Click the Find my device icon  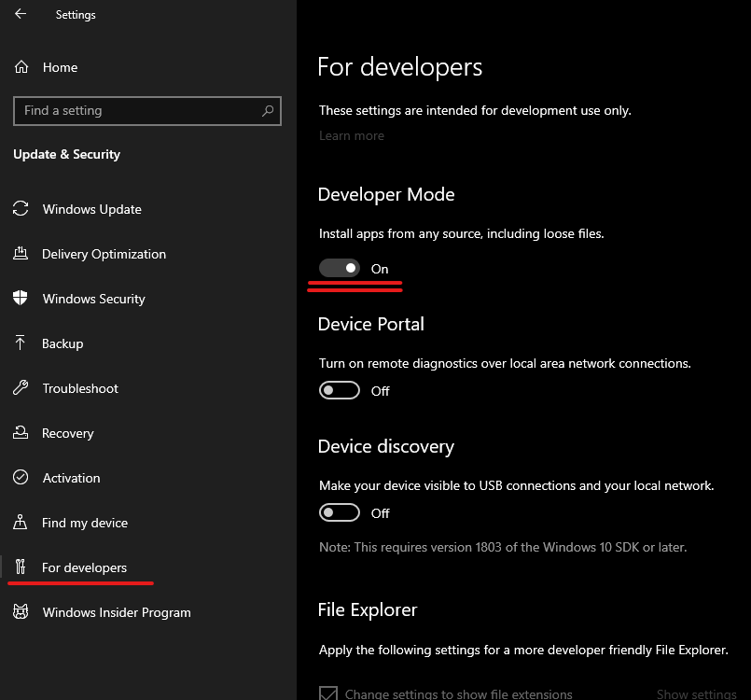21,522
